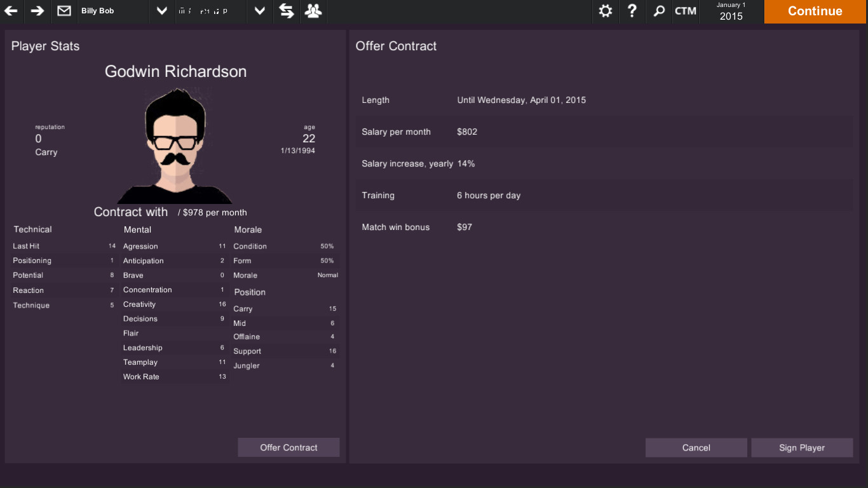Open the mail inbox icon
This screenshot has height=488, width=868.
tap(64, 11)
